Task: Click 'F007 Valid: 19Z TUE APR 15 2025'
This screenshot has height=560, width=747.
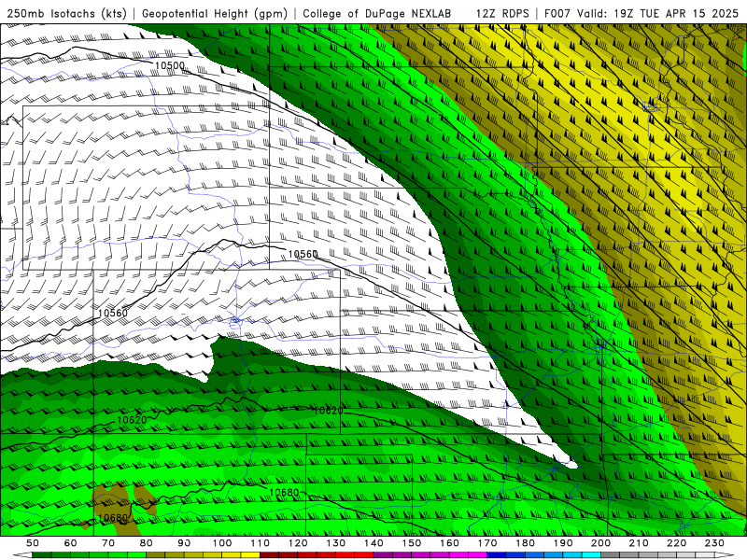Action: (641, 13)
